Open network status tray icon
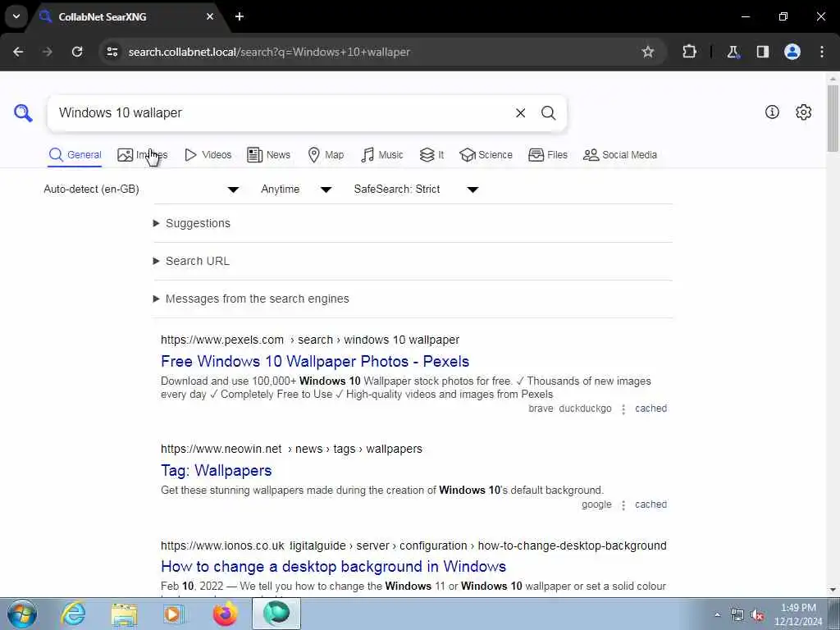The image size is (840, 630). [737, 614]
